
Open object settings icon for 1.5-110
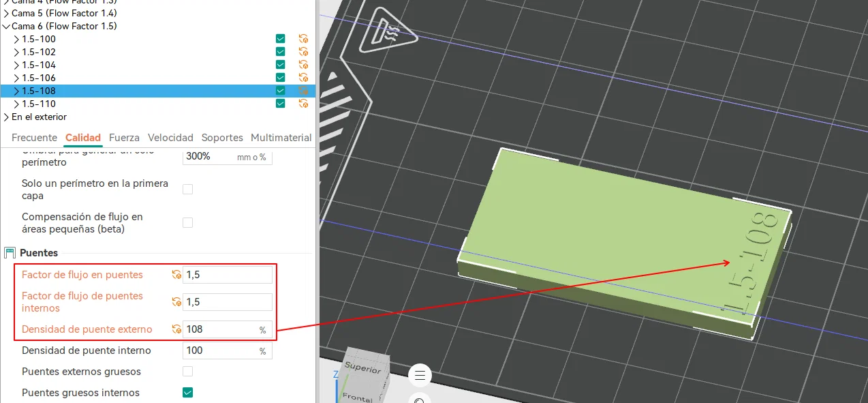pyautogui.click(x=303, y=104)
